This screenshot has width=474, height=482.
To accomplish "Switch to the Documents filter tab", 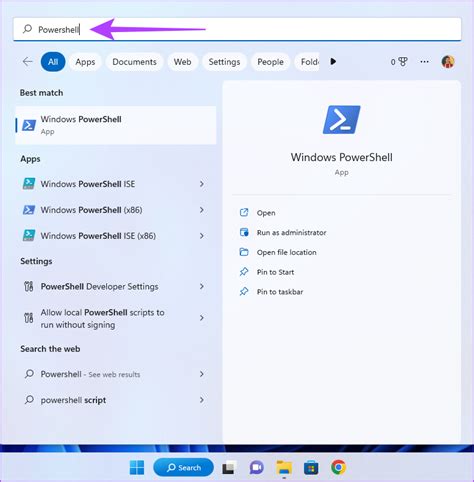I will [x=134, y=62].
